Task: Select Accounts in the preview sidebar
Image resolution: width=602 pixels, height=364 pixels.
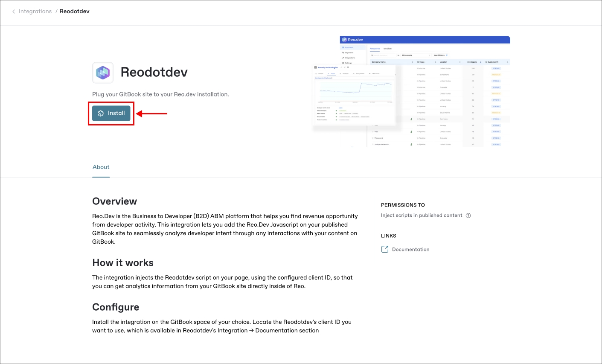Action: [x=348, y=47]
